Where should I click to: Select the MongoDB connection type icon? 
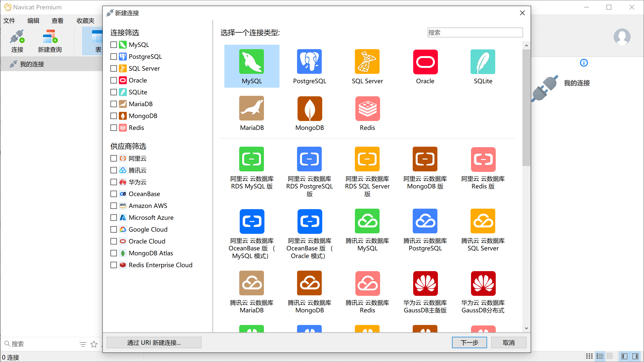(x=309, y=108)
